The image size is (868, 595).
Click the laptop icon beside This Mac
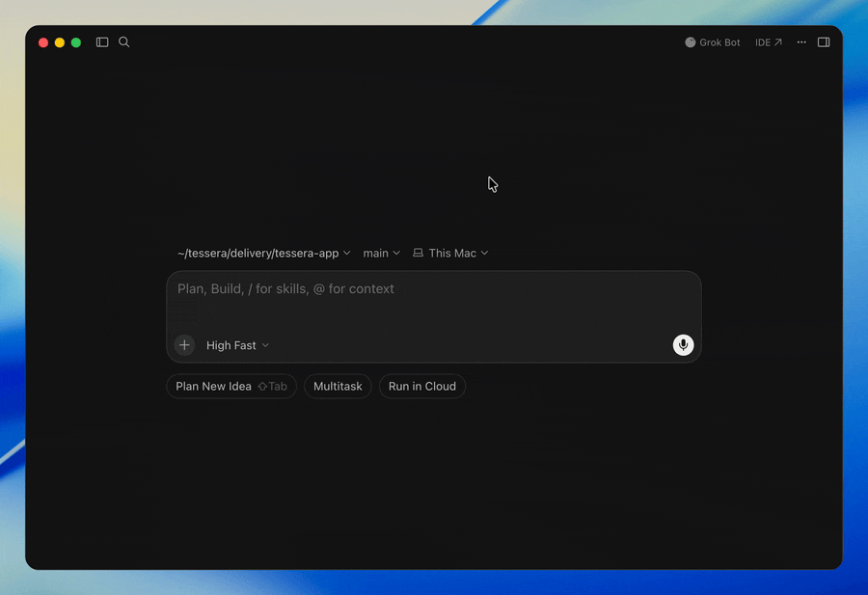click(x=418, y=253)
